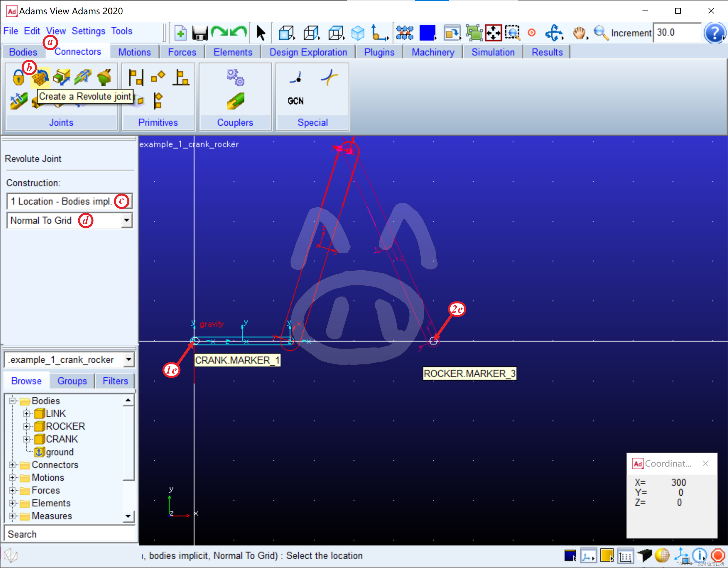
Task: Toggle shaded/wireframe render sphere icon
Action: point(662,555)
